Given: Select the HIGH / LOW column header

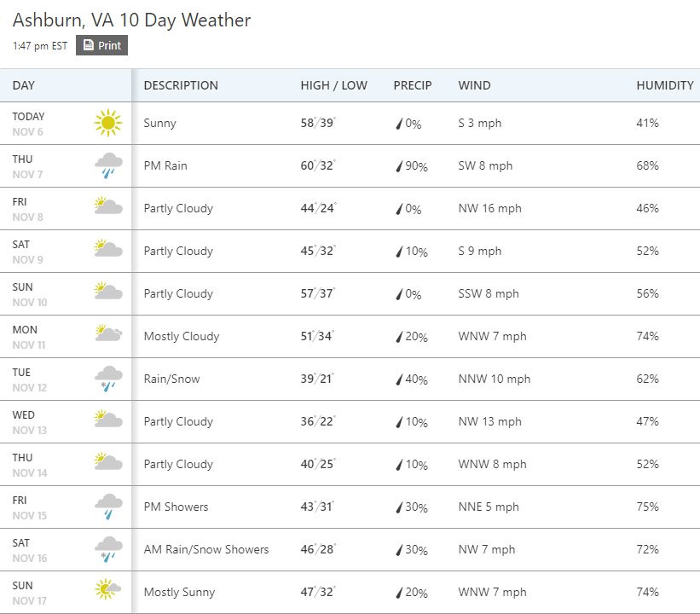Looking at the screenshot, I should point(333,85).
